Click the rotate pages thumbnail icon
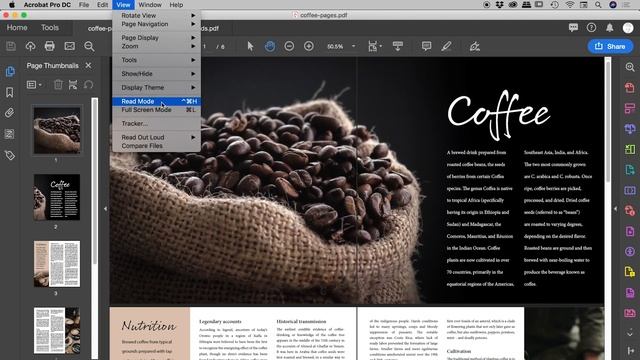The height and width of the screenshot is (360, 640). 89,84
